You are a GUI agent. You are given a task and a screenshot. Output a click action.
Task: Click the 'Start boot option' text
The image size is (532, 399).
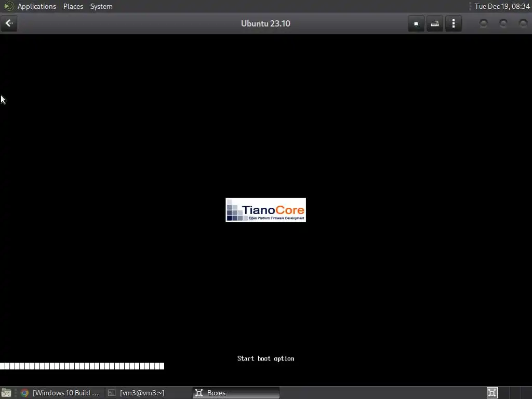point(265,358)
